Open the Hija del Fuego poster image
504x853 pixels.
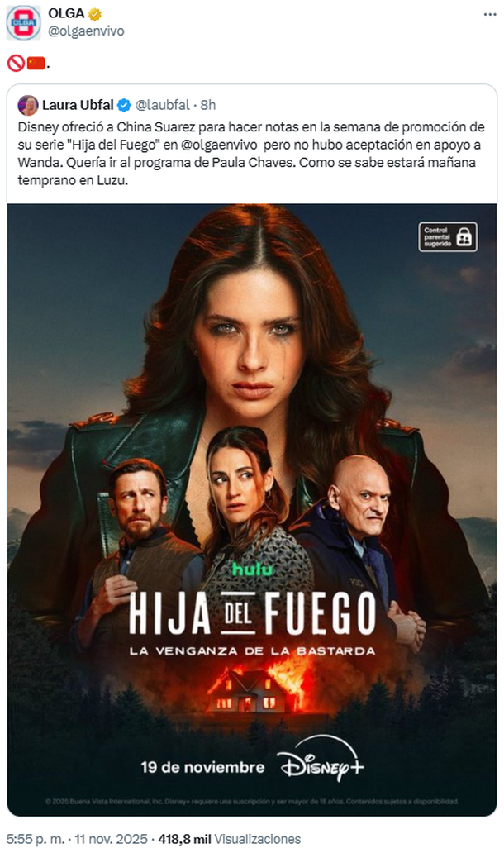click(252, 510)
